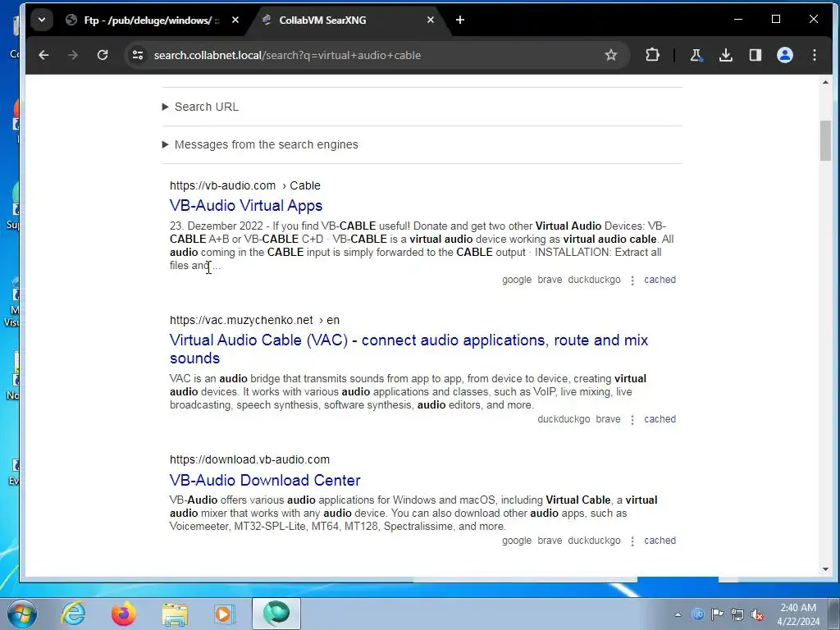Click the forward navigation arrow

pyautogui.click(x=73, y=55)
